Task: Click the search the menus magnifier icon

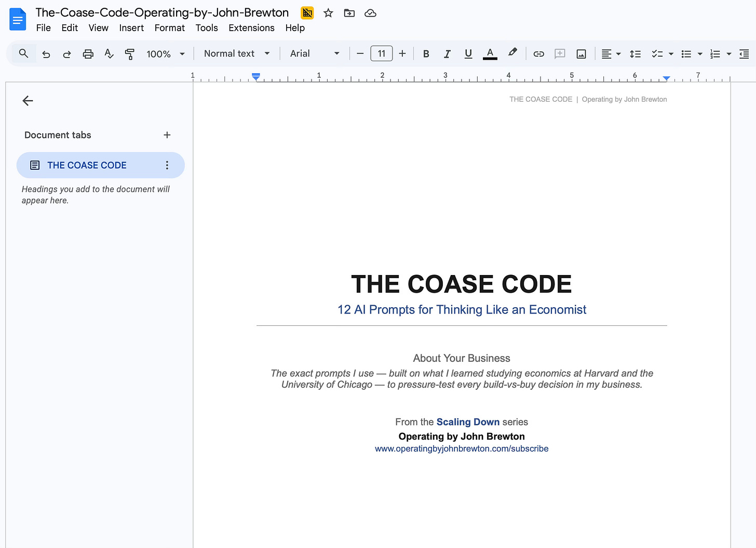Action: (x=23, y=53)
